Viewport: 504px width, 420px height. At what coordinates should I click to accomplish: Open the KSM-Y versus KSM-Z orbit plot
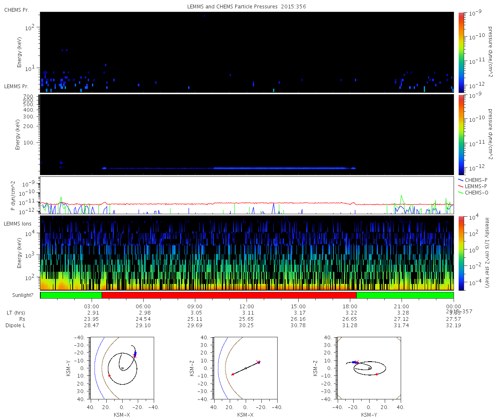point(369,368)
